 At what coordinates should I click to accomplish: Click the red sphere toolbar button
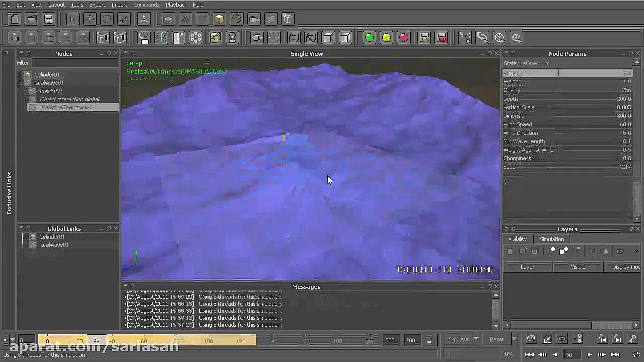[x=404, y=38]
